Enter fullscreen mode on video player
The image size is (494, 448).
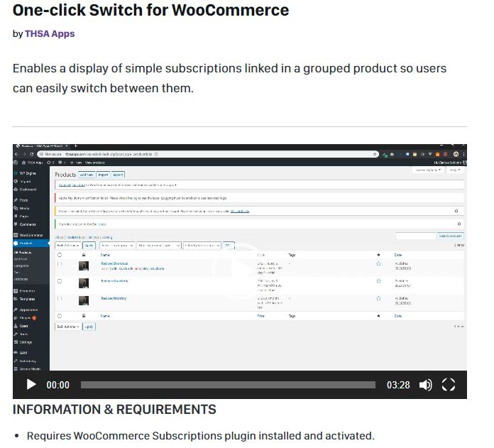(449, 385)
